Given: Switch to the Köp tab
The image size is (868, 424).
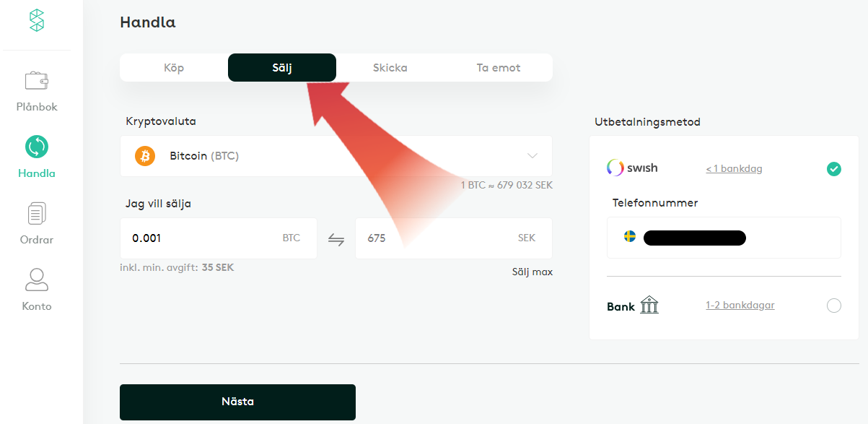Looking at the screenshot, I should (174, 68).
